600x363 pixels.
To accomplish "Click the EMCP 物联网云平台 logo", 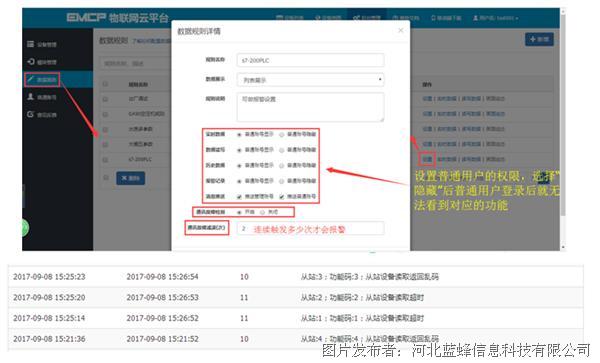I will 117,18.
